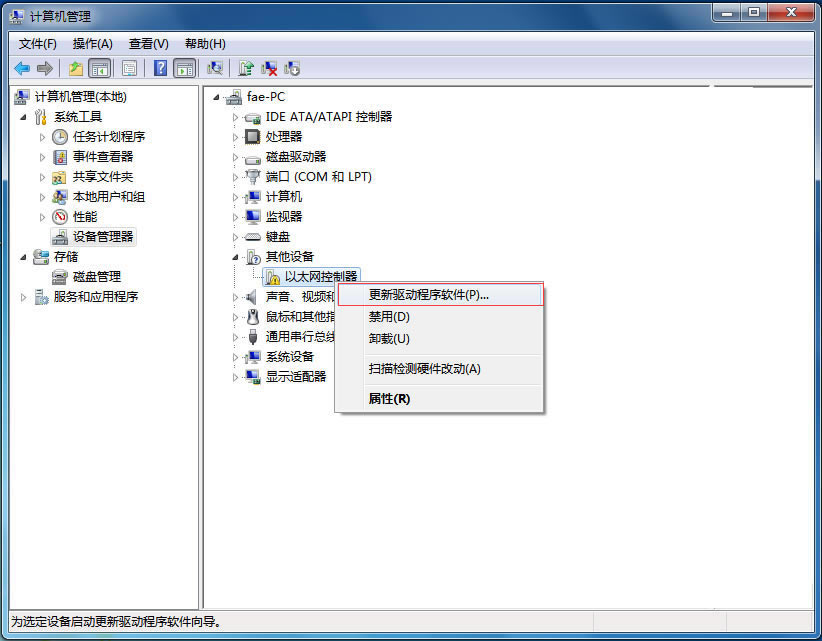Select 事件查看器 in the left tree
This screenshot has height=641, width=822.
coord(102,157)
